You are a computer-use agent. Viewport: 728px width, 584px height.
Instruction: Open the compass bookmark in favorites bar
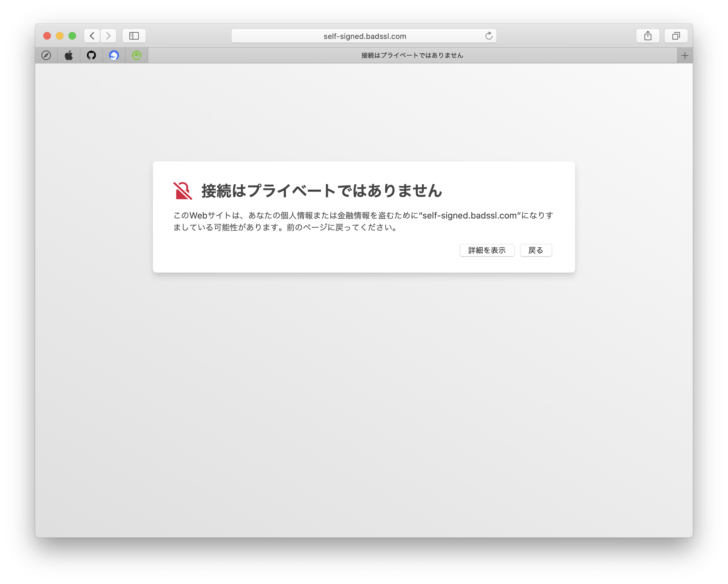click(46, 55)
